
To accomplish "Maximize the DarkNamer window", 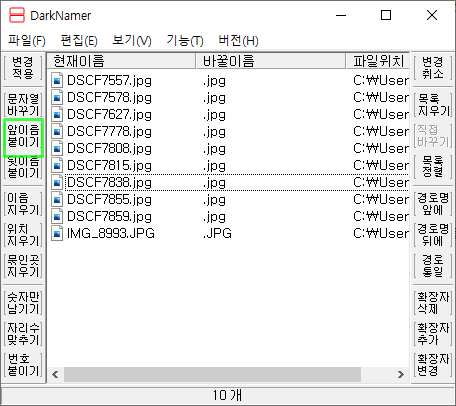I will tap(386, 15).
